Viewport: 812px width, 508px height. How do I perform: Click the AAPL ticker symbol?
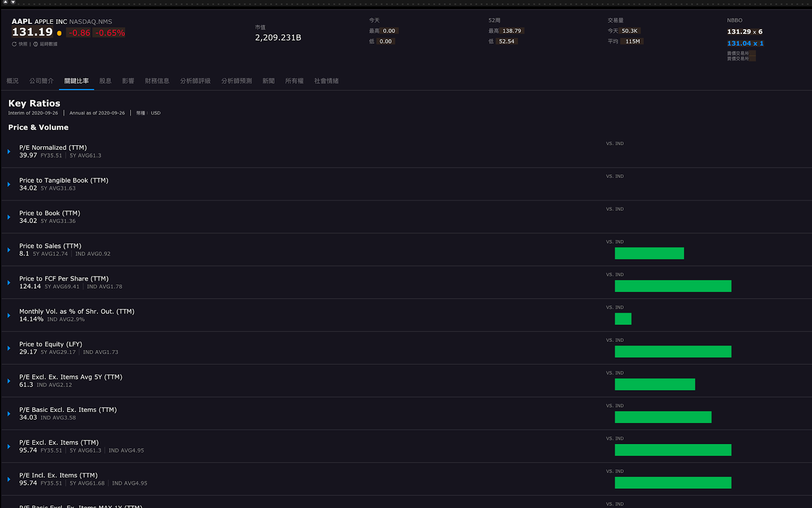point(22,21)
